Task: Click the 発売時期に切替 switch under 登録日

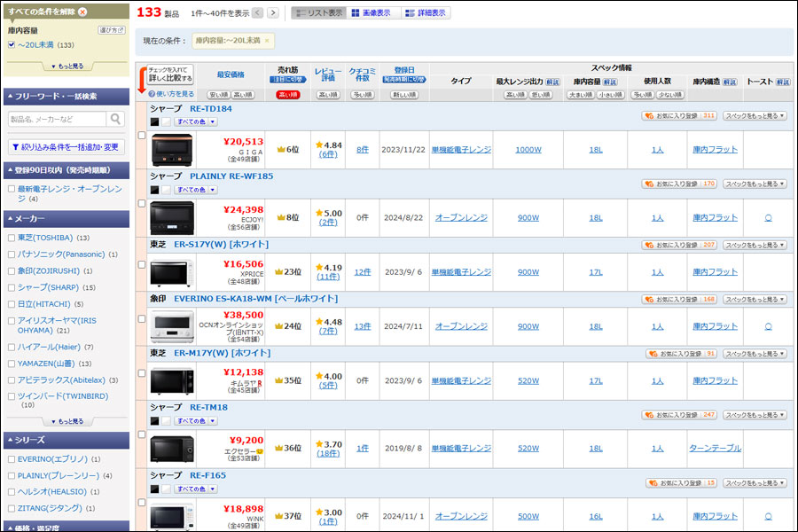Action: coord(404,80)
